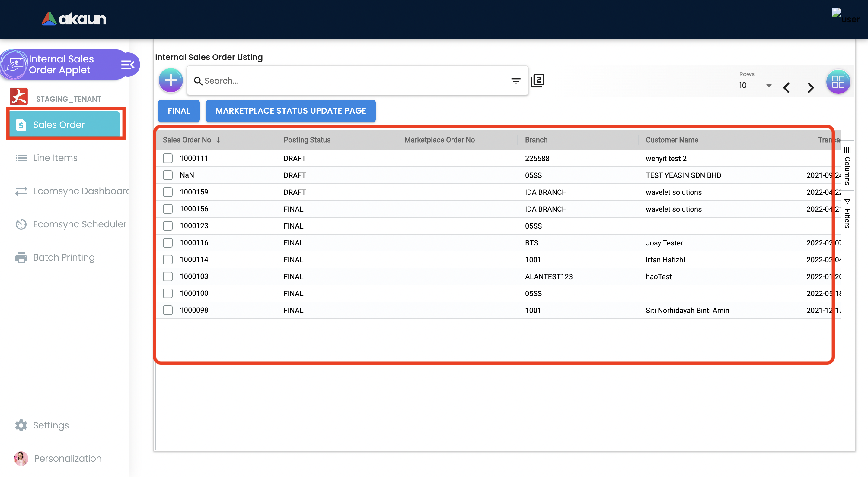This screenshot has height=477, width=868.
Task: Go to previous page arrow
Action: point(787,87)
